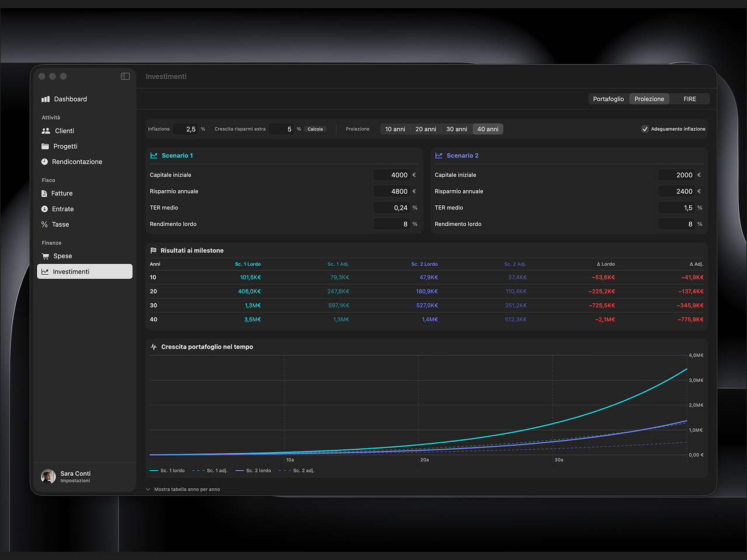Edit Scenario 2 Capitale iniziale field
Viewport: 747px width, 560px height.
(676, 175)
